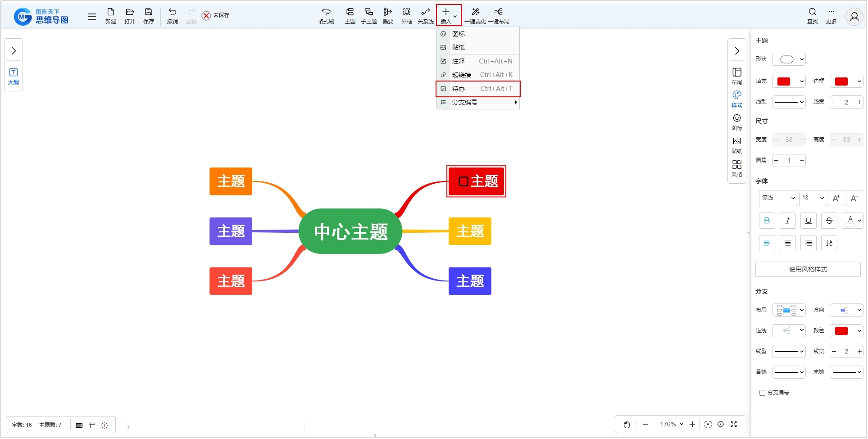Image resolution: width=868 pixels, height=439 pixels.
Task: Open the 大纲 outline panel
Action: point(14,77)
